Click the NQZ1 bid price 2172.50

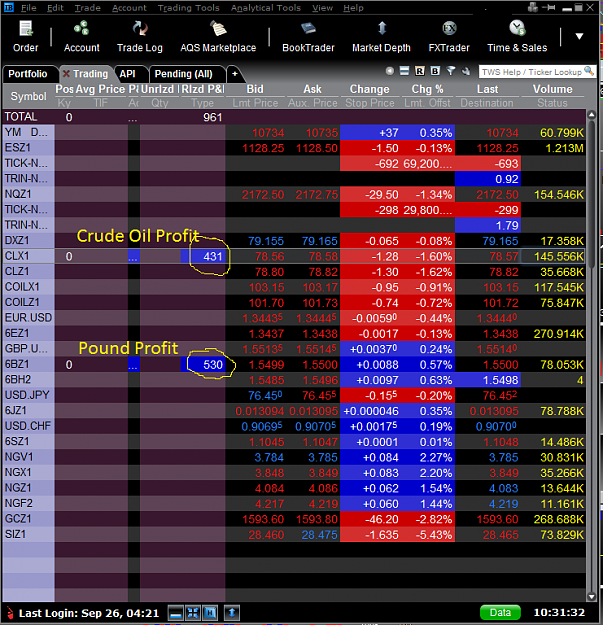click(x=263, y=195)
